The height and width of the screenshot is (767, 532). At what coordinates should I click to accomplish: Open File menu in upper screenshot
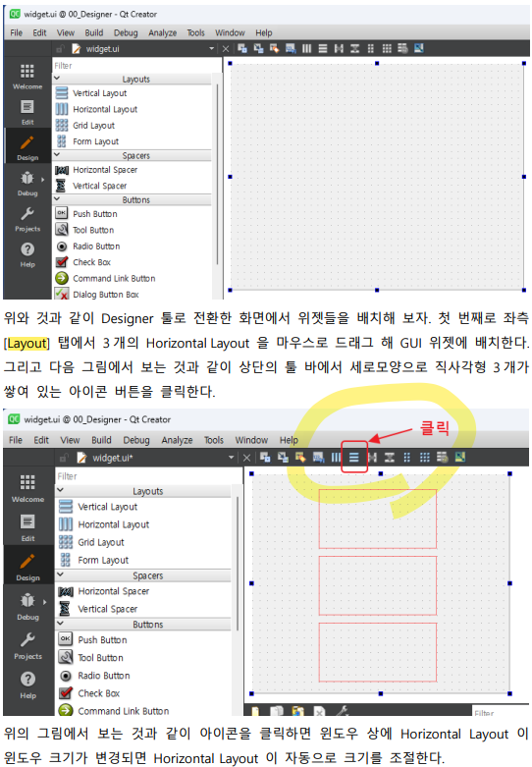click(x=16, y=32)
